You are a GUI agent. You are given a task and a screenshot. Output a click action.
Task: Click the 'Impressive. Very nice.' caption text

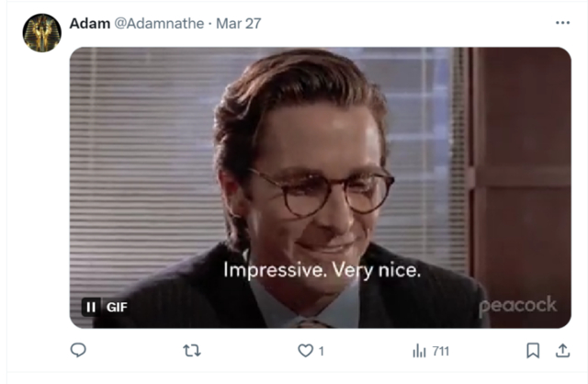322,270
